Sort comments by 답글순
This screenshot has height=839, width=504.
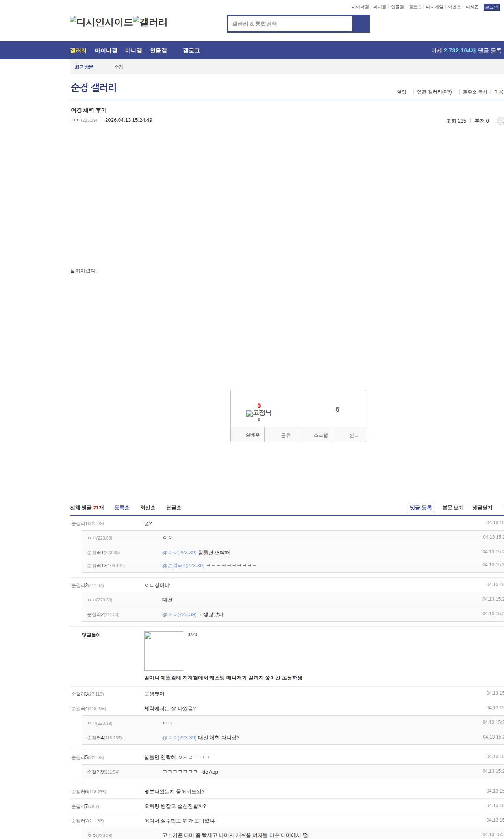click(x=174, y=508)
